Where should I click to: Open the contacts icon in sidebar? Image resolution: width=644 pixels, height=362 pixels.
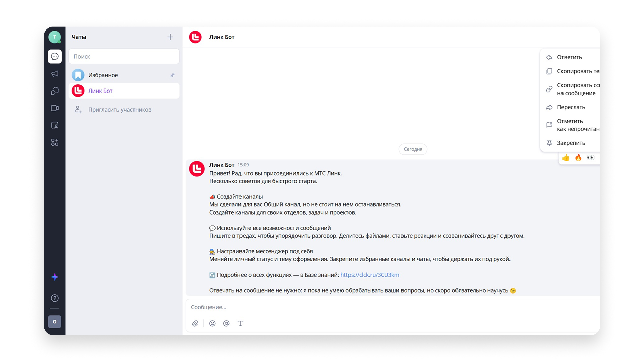tap(55, 125)
